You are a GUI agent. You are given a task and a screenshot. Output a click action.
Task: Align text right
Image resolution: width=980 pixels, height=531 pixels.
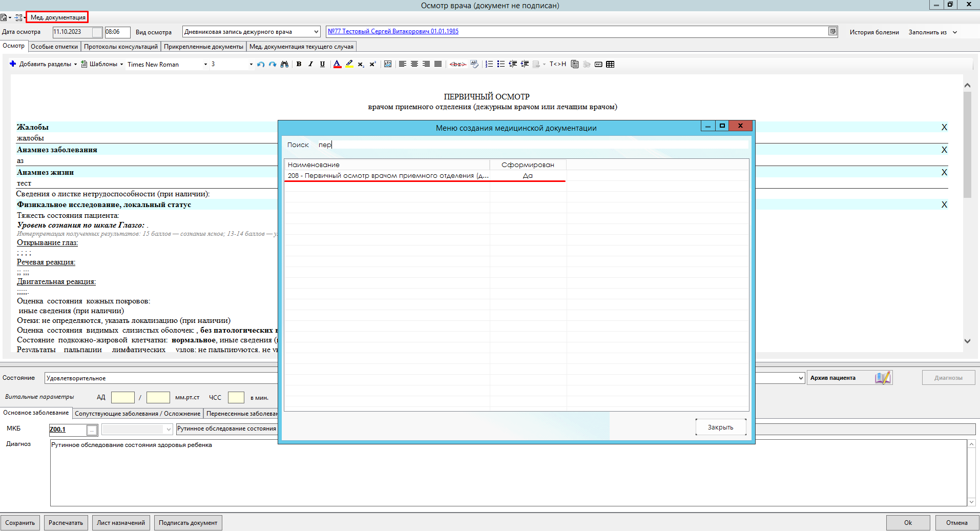coord(426,64)
